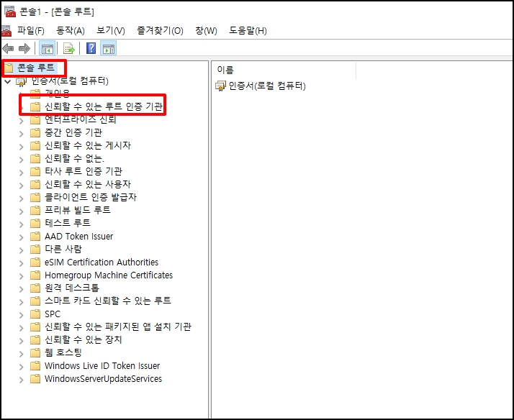This screenshot has height=420, width=514.
Task: Select the 원격 데스크톱 tree label
Action: coord(72,288)
